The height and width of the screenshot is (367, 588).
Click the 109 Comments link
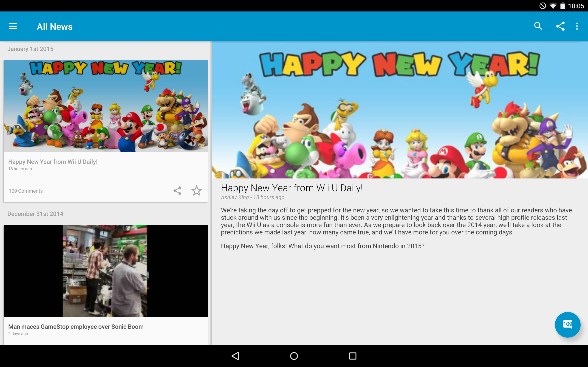(26, 191)
